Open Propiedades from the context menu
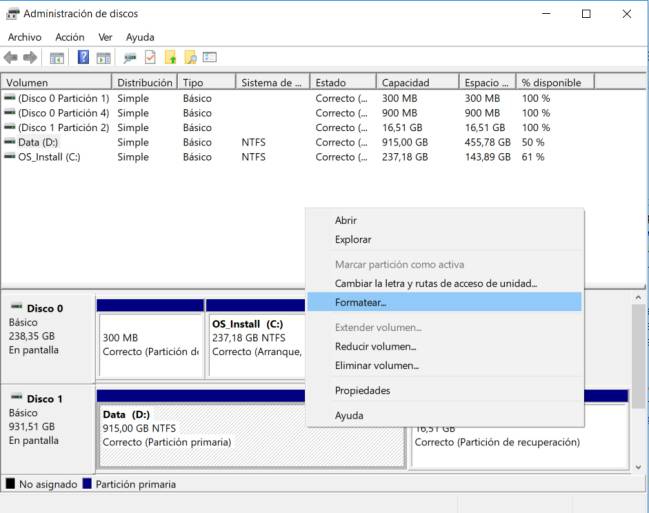The height and width of the screenshot is (513, 649). point(444,390)
